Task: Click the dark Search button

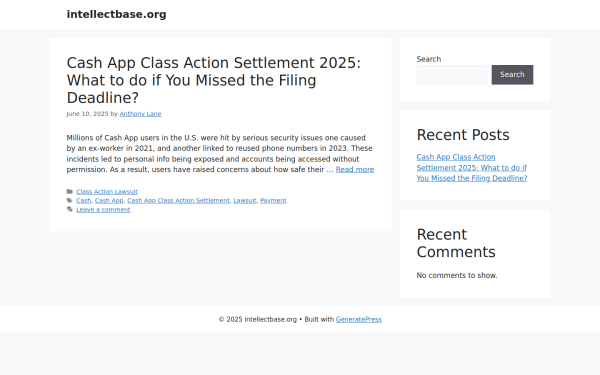Action: click(512, 75)
